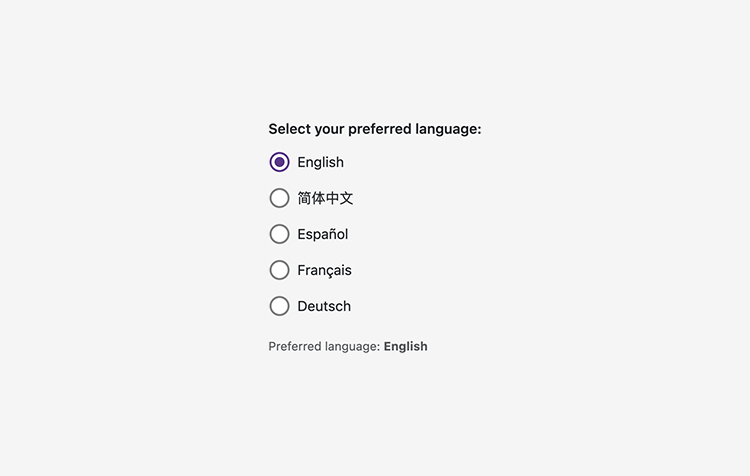Select the English radio button
750x476 pixels.
pos(279,162)
